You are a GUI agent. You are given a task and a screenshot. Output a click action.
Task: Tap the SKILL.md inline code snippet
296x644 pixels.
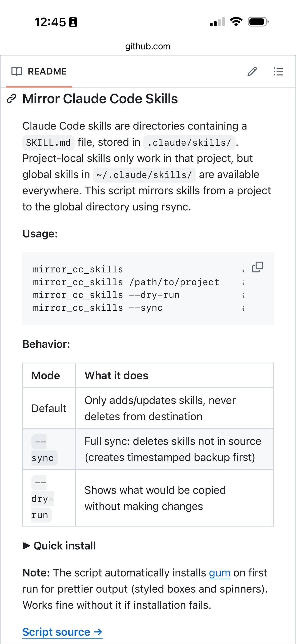[48, 143]
